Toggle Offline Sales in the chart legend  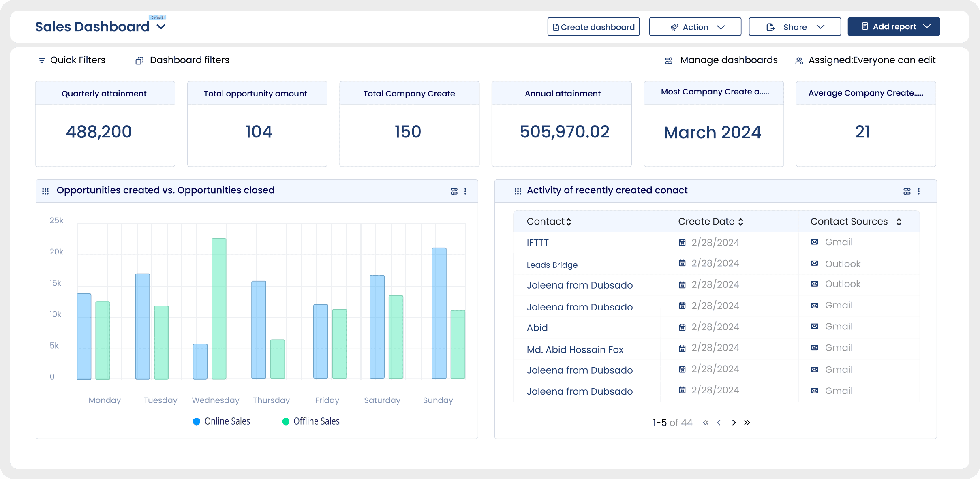[310, 421]
